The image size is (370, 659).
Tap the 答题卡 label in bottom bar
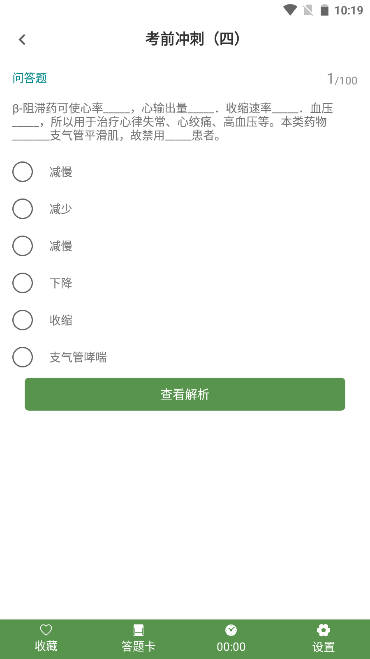pos(138,646)
